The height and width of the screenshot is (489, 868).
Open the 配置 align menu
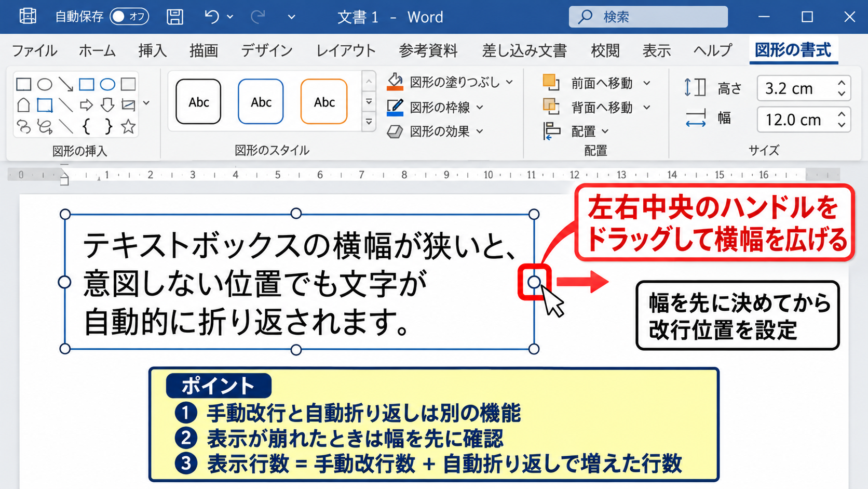(576, 131)
